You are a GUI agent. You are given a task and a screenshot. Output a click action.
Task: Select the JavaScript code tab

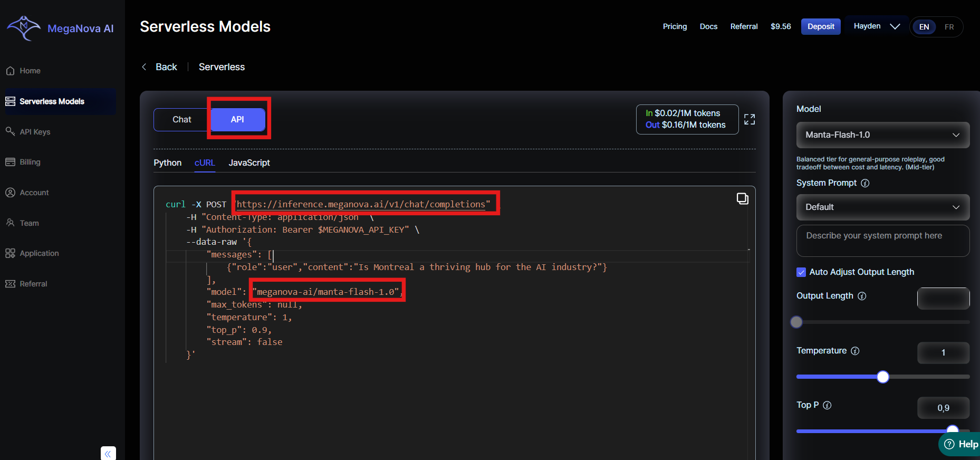click(x=249, y=163)
